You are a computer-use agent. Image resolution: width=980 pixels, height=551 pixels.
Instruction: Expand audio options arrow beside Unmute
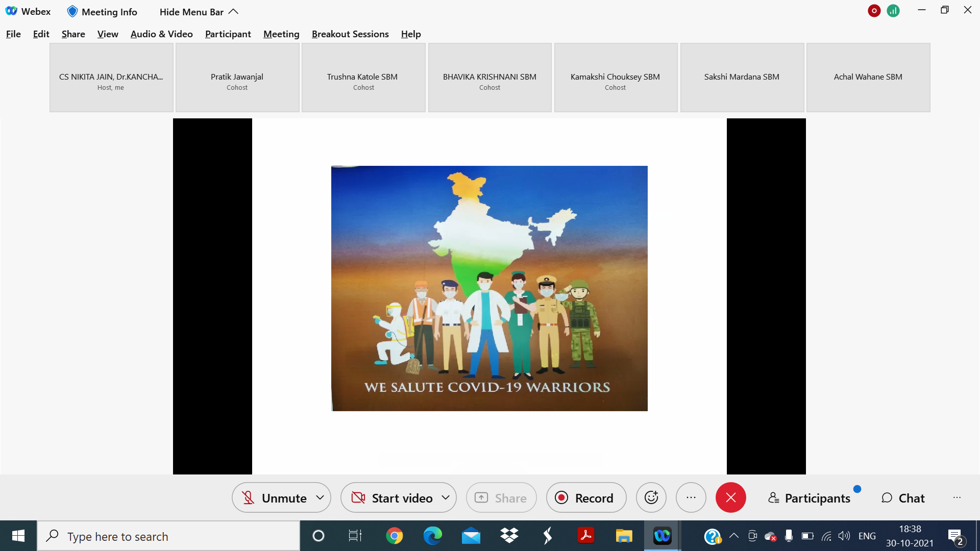[320, 497]
